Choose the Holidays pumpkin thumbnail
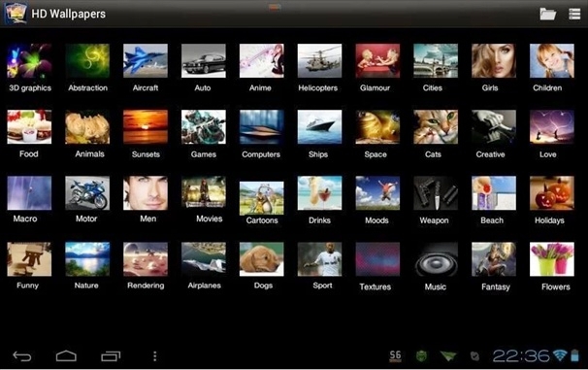This screenshot has height=370, width=588. point(552,193)
